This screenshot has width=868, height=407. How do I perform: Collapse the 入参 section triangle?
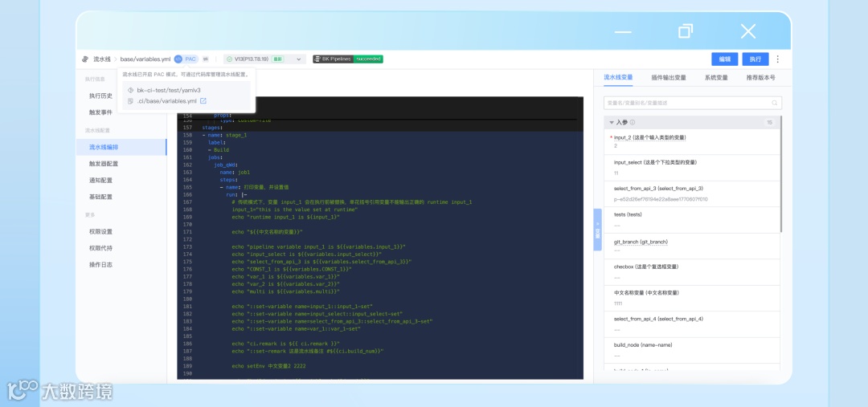pyautogui.click(x=611, y=122)
